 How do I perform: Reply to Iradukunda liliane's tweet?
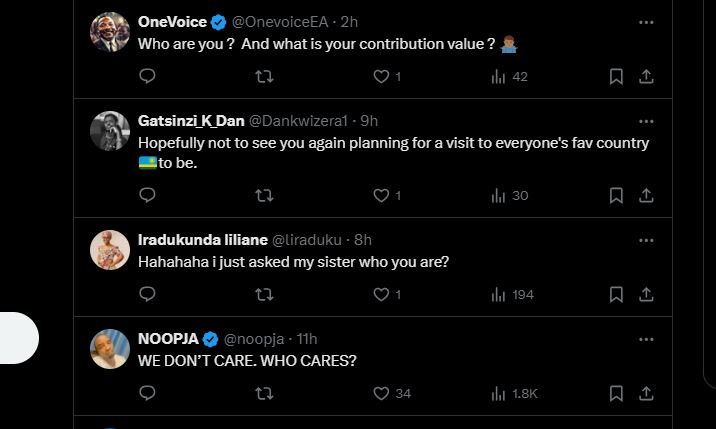tap(147, 294)
